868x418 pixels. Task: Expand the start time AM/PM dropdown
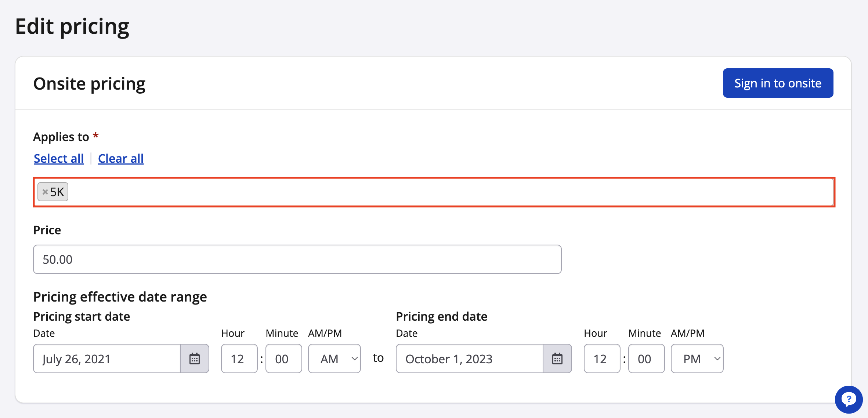[x=334, y=358]
